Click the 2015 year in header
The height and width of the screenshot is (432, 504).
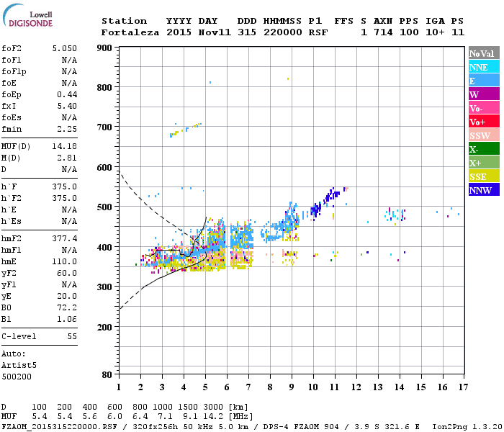tap(179, 32)
